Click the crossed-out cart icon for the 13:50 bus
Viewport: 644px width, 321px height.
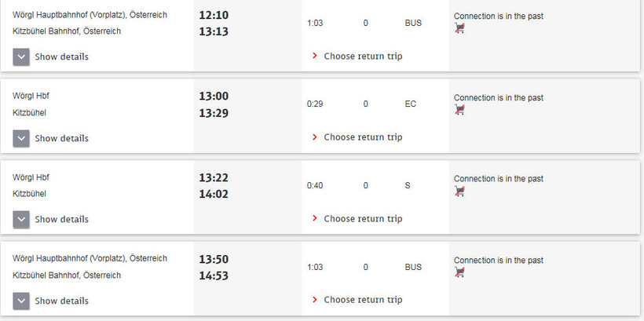click(459, 272)
